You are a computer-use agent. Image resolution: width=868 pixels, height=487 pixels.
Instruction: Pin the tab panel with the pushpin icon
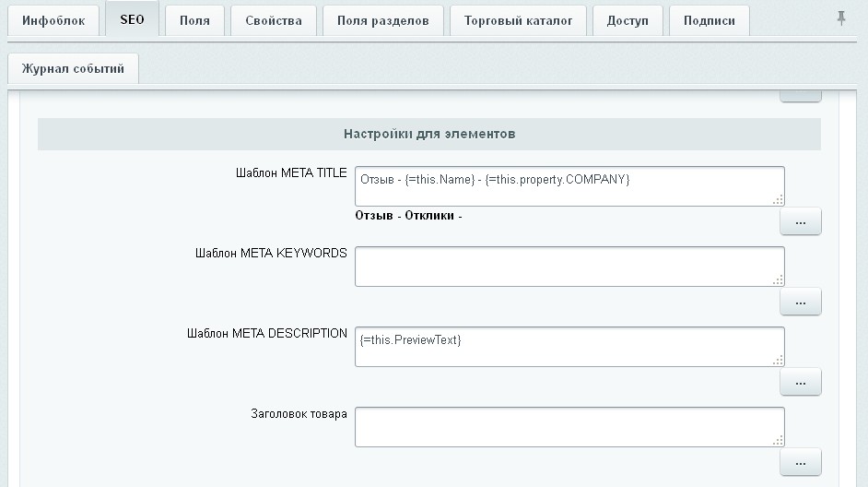click(x=841, y=18)
